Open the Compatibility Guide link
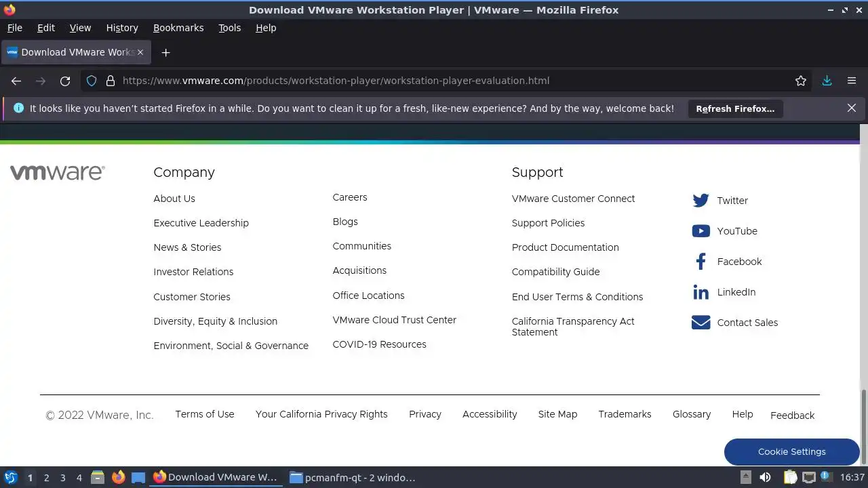Image resolution: width=868 pixels, height=488 pixels. pyautogui.click(x=556, y=272)
